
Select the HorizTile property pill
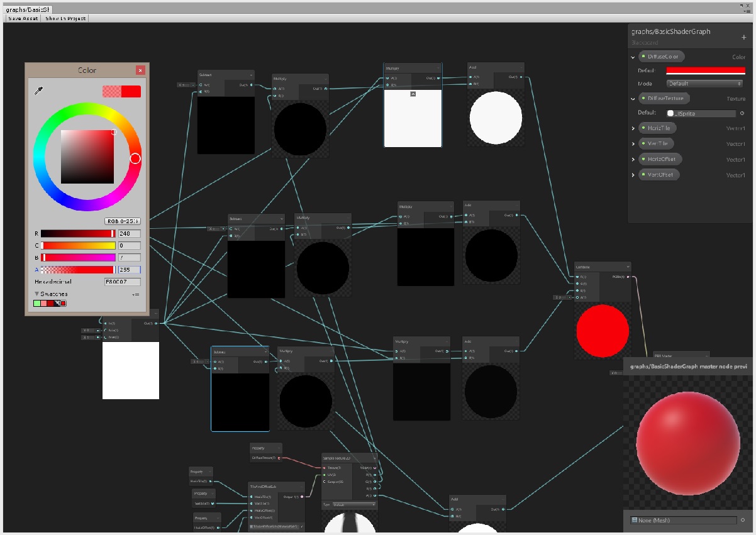pos(657,128)
